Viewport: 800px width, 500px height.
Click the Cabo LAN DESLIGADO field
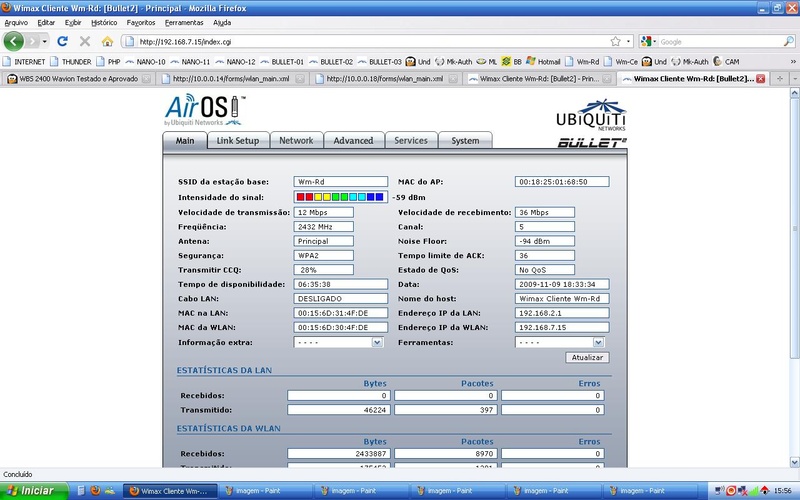(341, 298)
